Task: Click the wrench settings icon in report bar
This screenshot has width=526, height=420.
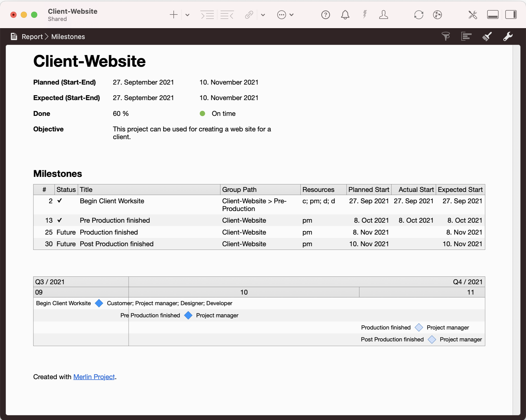Action: click(x=508, y=36)
